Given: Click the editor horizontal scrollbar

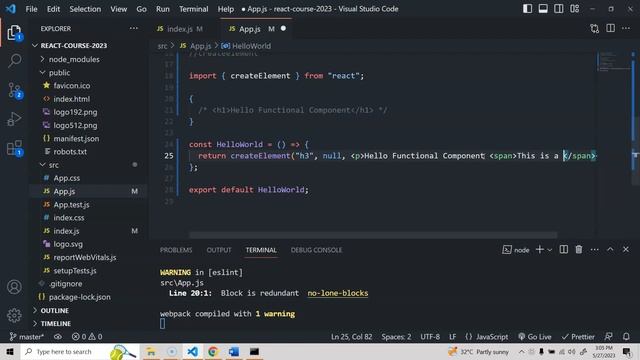Looking at the screenshot, I should 373,235.
